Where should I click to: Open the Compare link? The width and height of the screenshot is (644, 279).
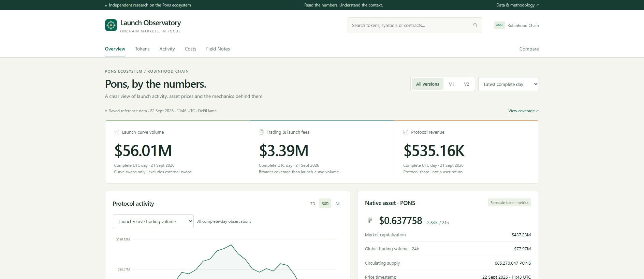[x=529, y=49]
